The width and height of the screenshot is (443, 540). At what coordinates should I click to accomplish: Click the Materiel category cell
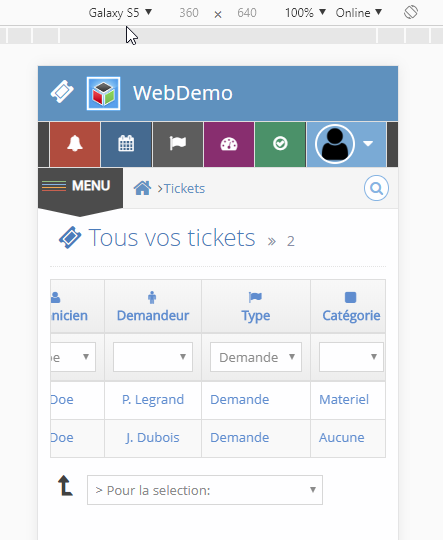[344, 400]
